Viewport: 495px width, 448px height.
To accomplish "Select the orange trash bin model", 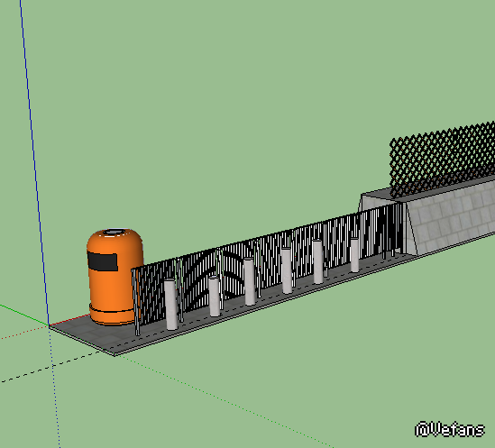I will [115, 277].
